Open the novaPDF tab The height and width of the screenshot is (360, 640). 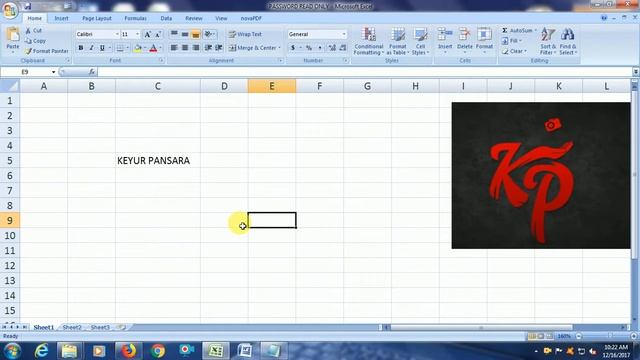[x=251, y=18]
